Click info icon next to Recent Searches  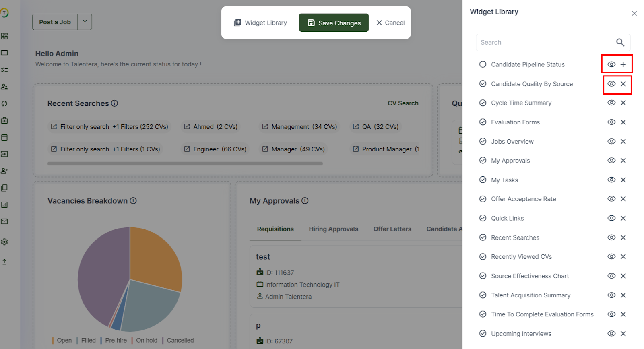tap(115, 103)
